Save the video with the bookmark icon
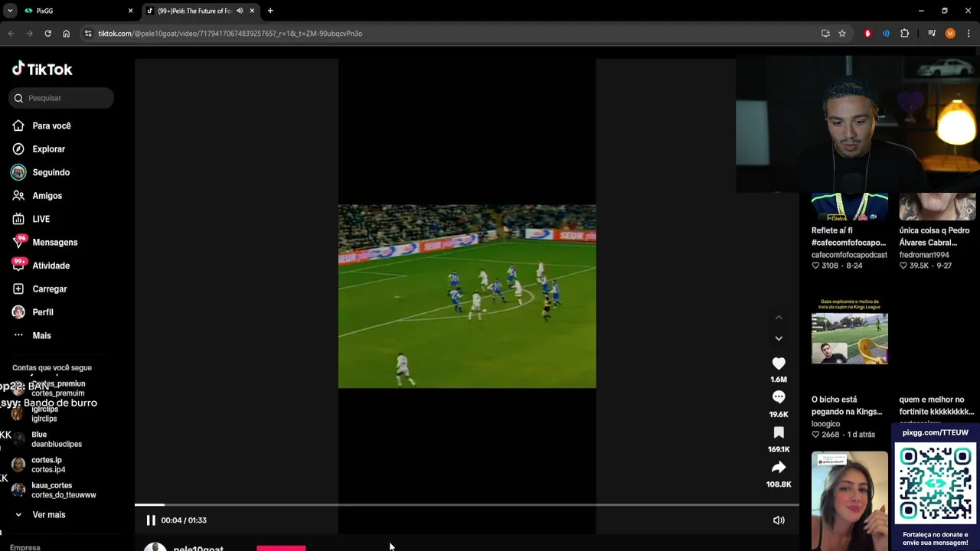Viewport: 980px width, 551px height. [x=779, y=432]
